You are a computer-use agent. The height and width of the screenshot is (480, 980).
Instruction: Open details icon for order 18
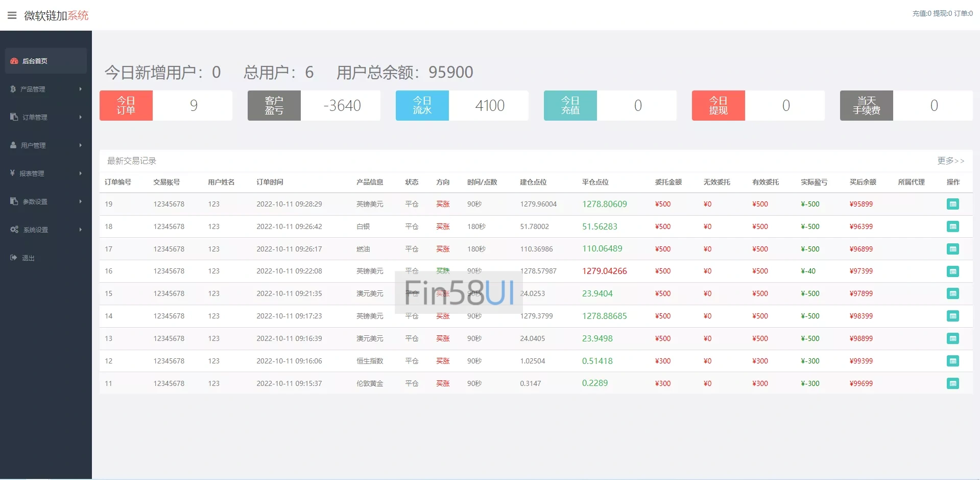952,226
